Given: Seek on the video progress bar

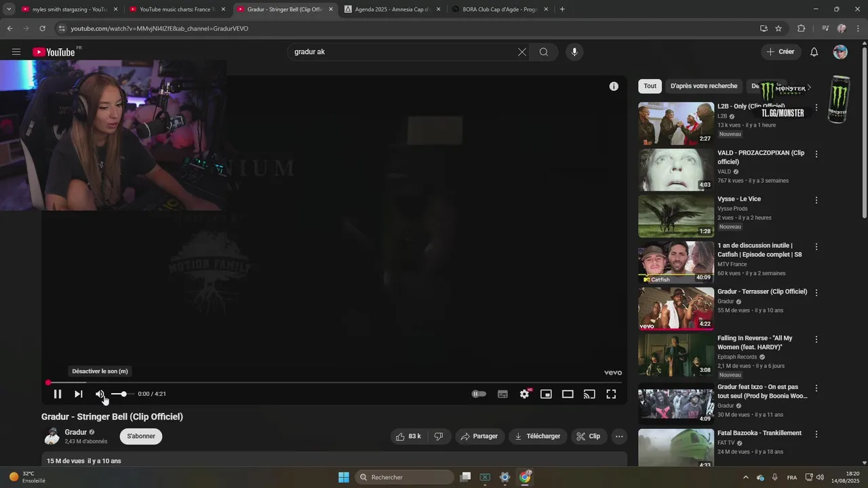Looking at the screenshot, I should click(334, 382).
